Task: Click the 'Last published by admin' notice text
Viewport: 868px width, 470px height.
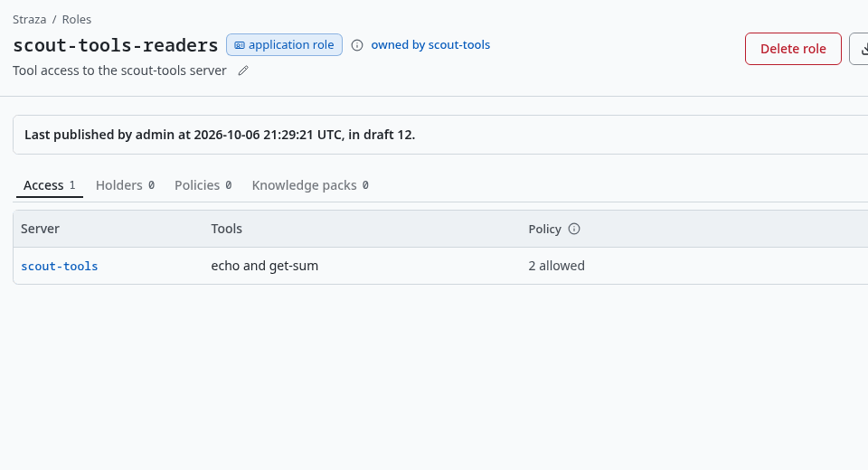Action: click(x=220, y=135)
